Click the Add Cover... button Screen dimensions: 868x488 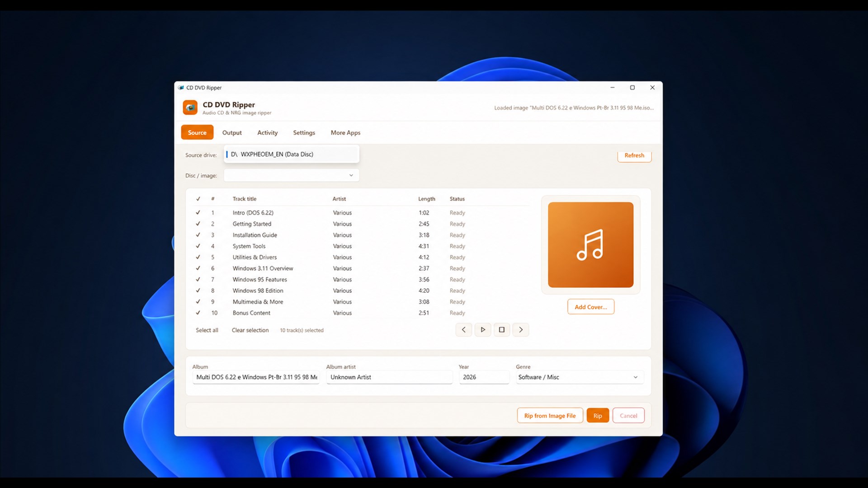(590, 307)
